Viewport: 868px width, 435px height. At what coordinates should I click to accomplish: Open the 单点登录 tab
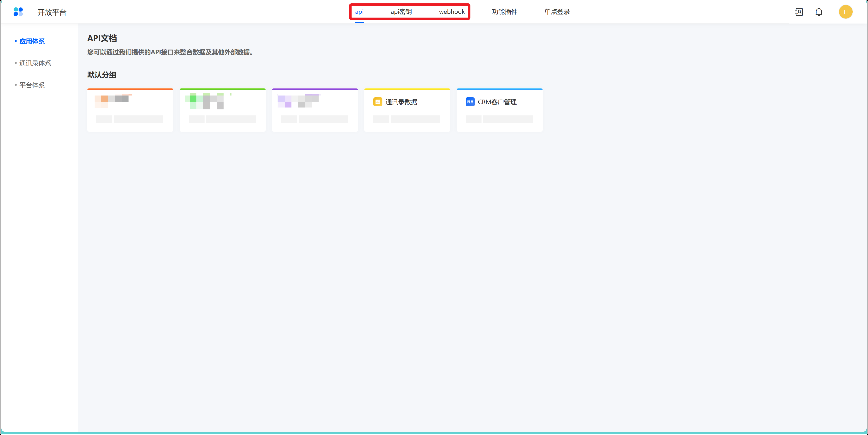(x=557, y=12)
